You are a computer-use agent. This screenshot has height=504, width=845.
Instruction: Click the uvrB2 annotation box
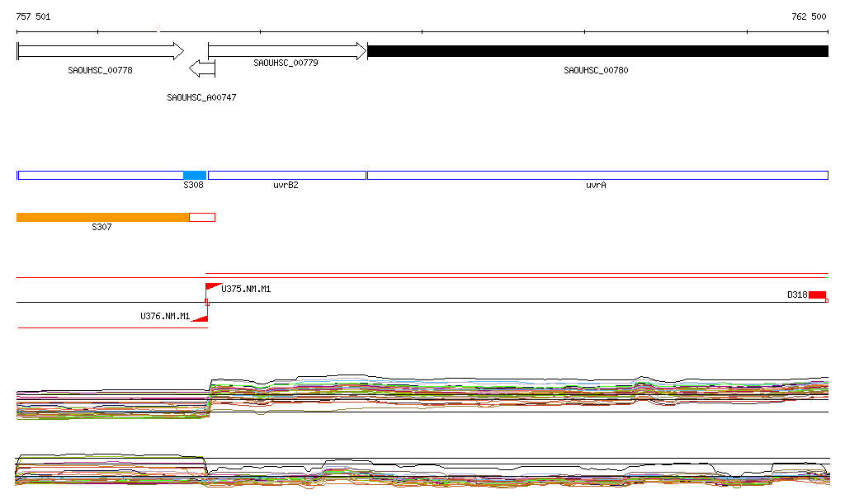pos(286,175)
